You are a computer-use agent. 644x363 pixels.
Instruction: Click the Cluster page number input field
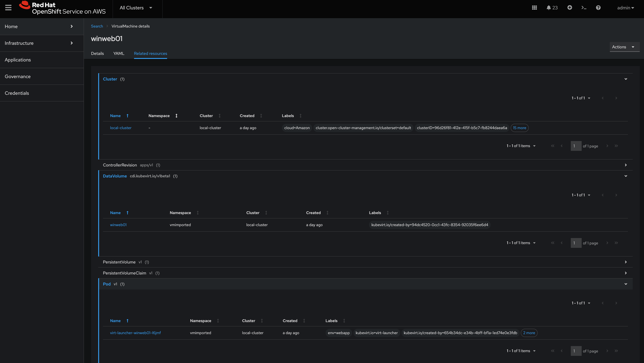pos(576,146)
